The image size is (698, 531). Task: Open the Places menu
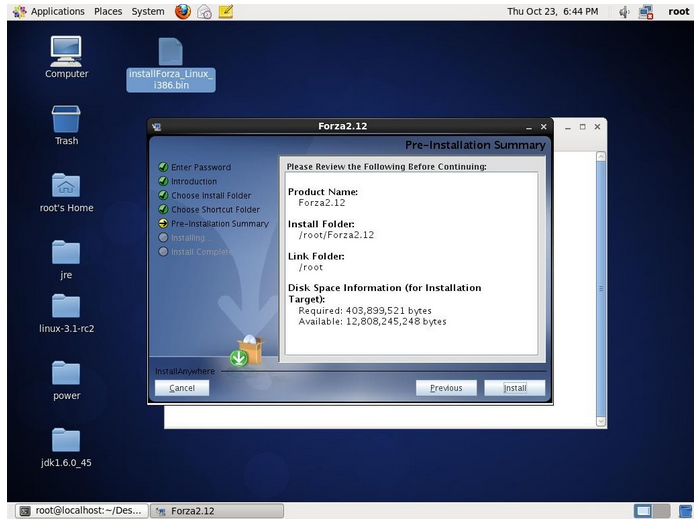[108, 12]
